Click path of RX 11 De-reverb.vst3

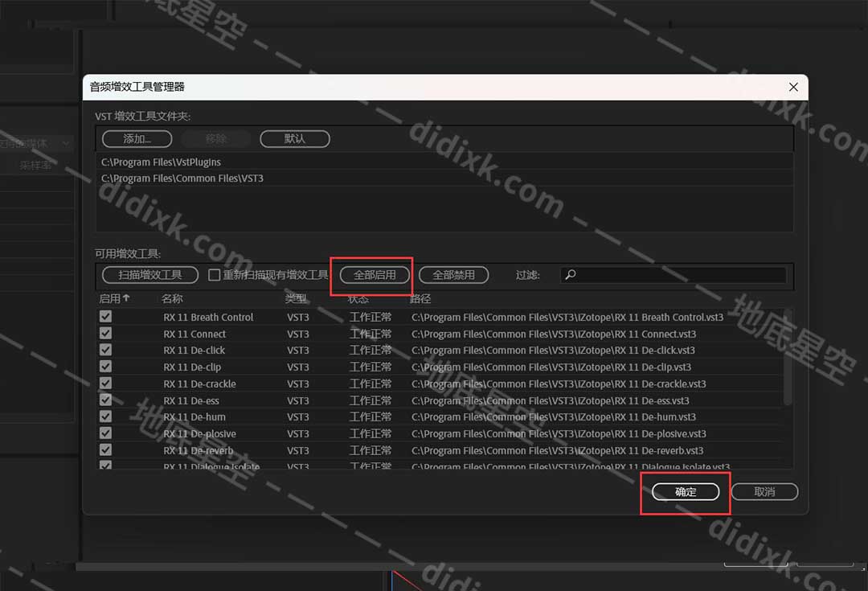click(558, 450)
